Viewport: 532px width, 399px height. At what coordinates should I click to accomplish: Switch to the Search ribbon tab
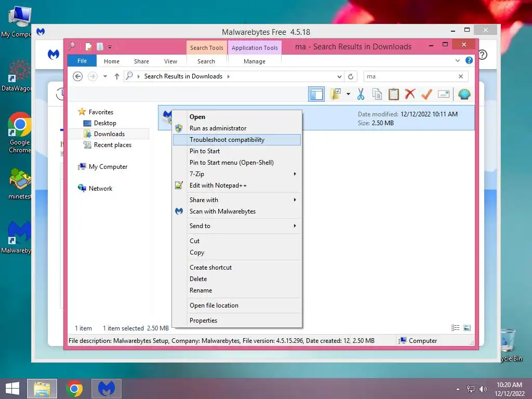point(206,61)
